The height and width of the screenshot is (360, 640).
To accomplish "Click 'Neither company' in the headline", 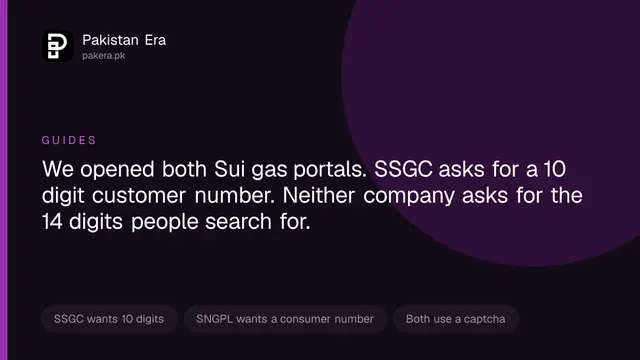I will click(368, 196).
